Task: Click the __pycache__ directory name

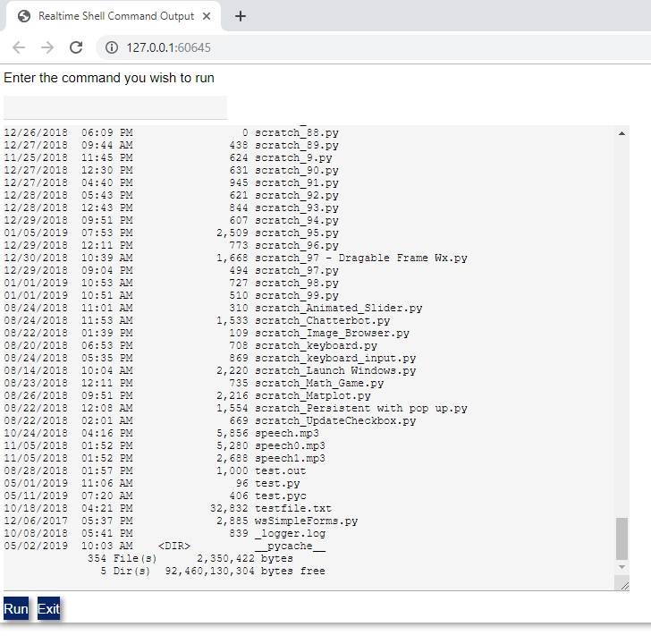Action: click(x=290, y=546)
